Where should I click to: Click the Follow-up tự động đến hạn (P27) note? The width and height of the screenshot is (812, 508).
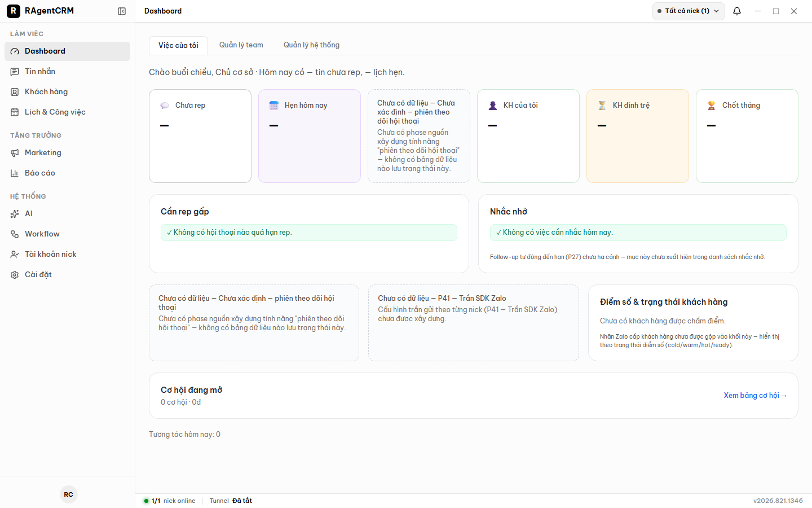628,257
